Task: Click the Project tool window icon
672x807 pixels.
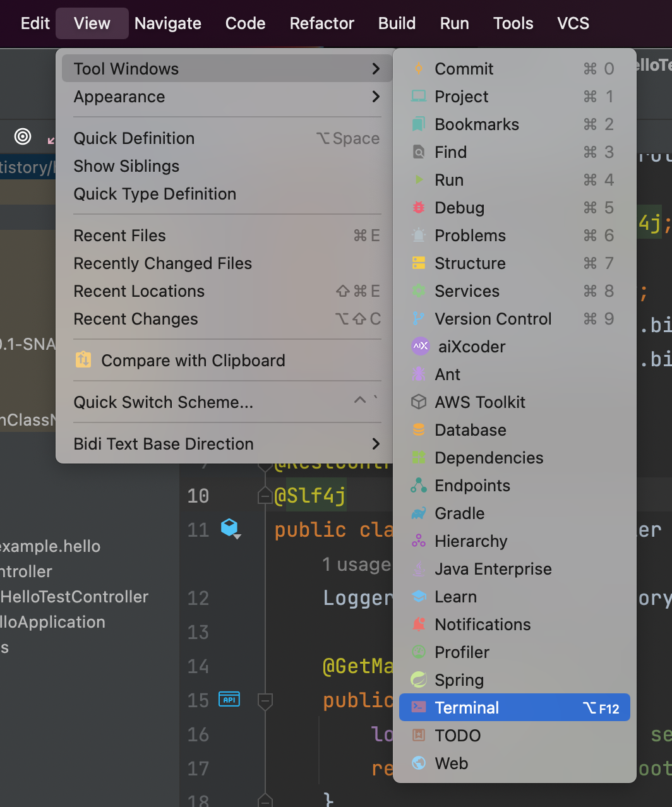Action: pos(418,96)
